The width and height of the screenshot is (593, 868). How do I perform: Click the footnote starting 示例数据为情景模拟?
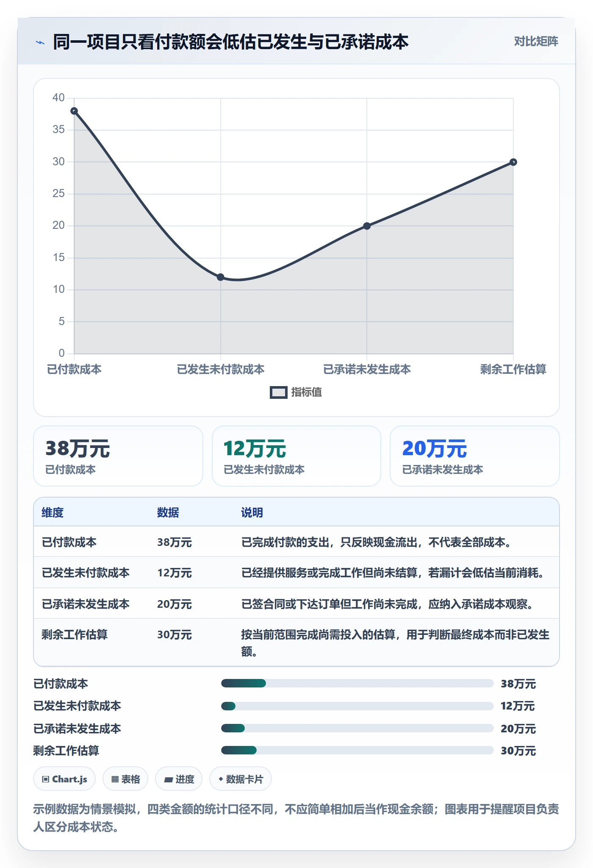point(296,818)
